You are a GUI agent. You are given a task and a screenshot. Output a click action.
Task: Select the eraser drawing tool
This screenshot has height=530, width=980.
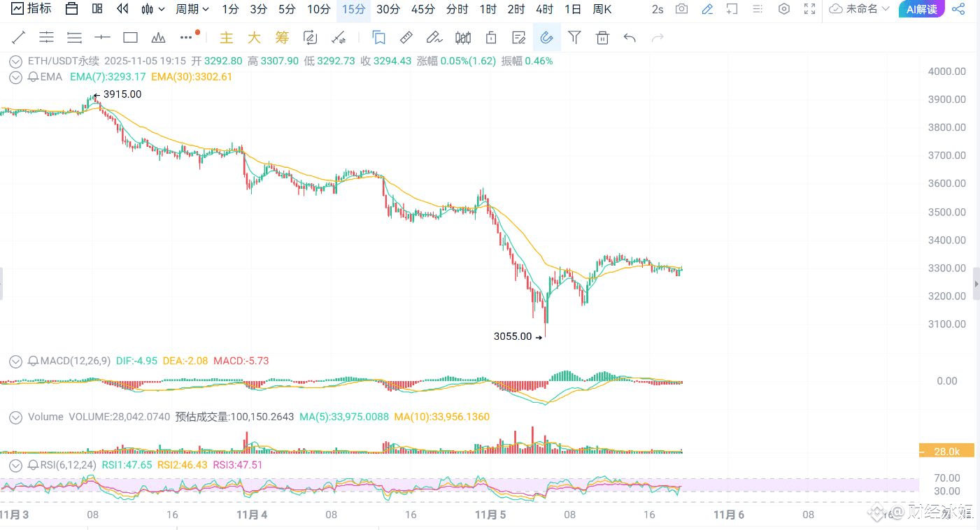(434, 37)
